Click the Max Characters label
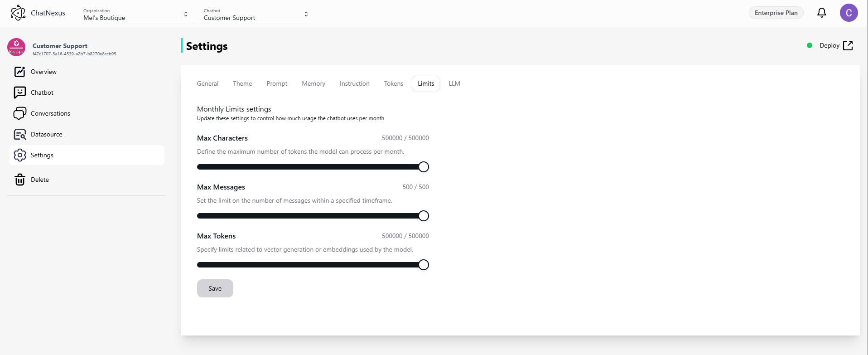Image resolution: width=868 pixels, height=355 pixels. (222, 138)
